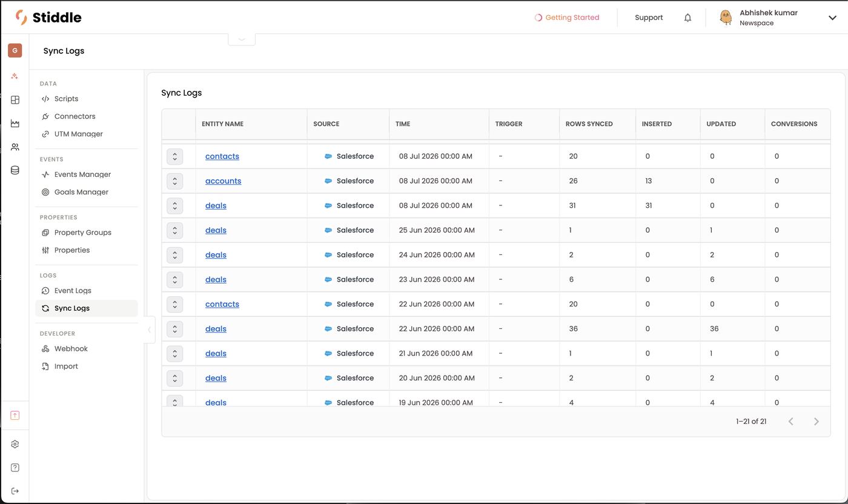The width and height of the screenshot is (848, 504).
Task: Collapse the sidebar using the arrow handle
Action: (149, 330)
